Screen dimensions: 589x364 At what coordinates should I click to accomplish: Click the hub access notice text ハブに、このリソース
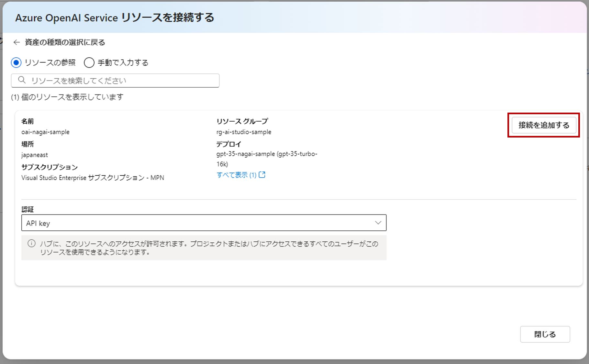tap(209, 248)
